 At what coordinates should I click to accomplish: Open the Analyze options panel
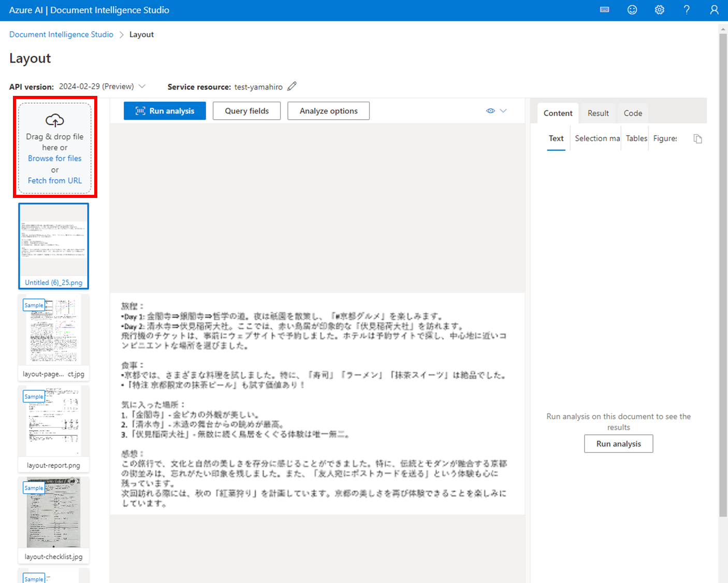[328, 110]
